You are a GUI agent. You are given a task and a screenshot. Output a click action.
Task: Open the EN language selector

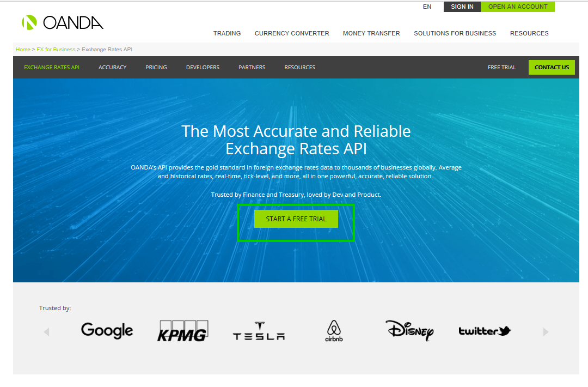(427, 7)
